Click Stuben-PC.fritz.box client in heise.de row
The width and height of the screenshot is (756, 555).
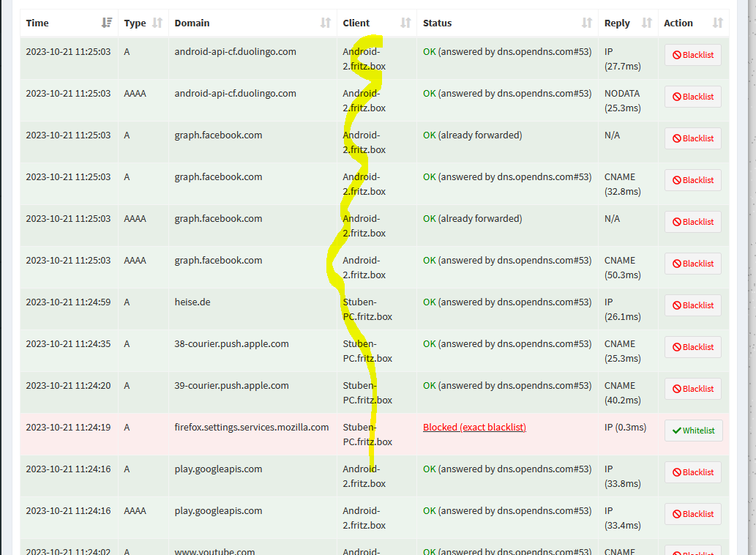pyautogui.click(x=367, y=310)
